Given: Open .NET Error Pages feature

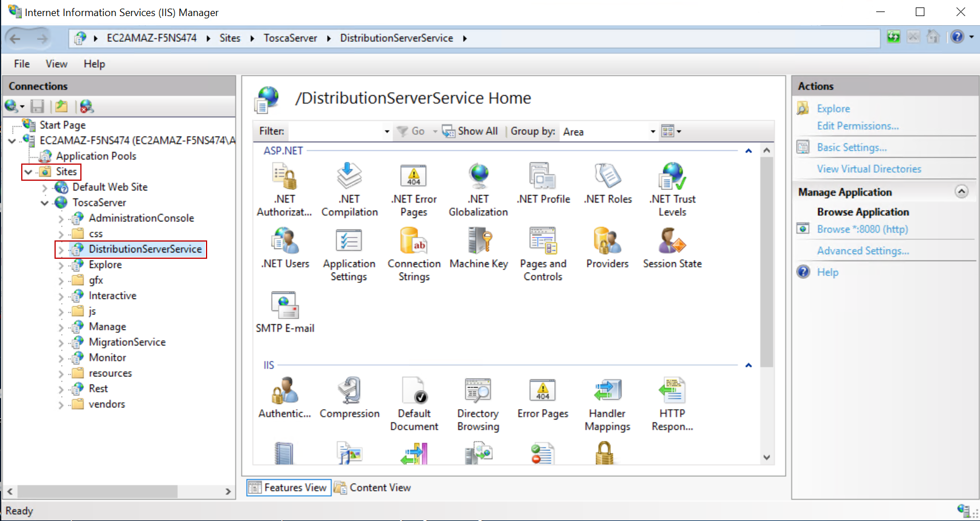Looking at the screenshot, I should 414,190.
